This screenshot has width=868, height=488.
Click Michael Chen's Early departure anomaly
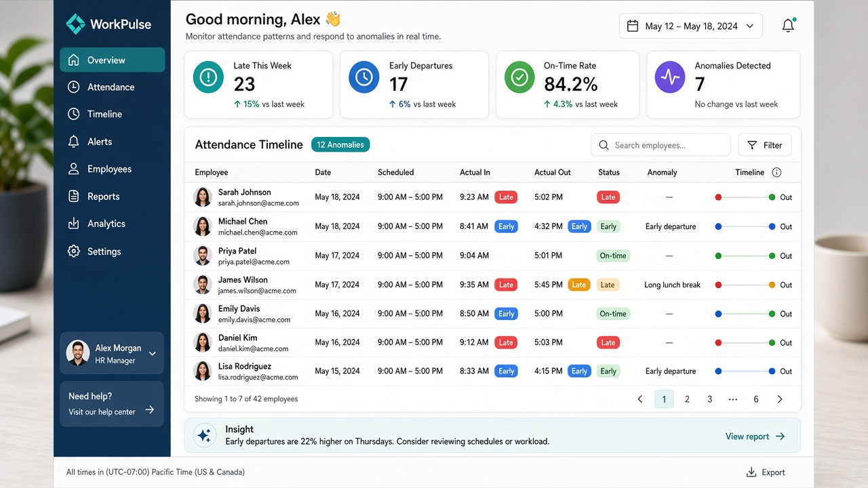point(671,226)
